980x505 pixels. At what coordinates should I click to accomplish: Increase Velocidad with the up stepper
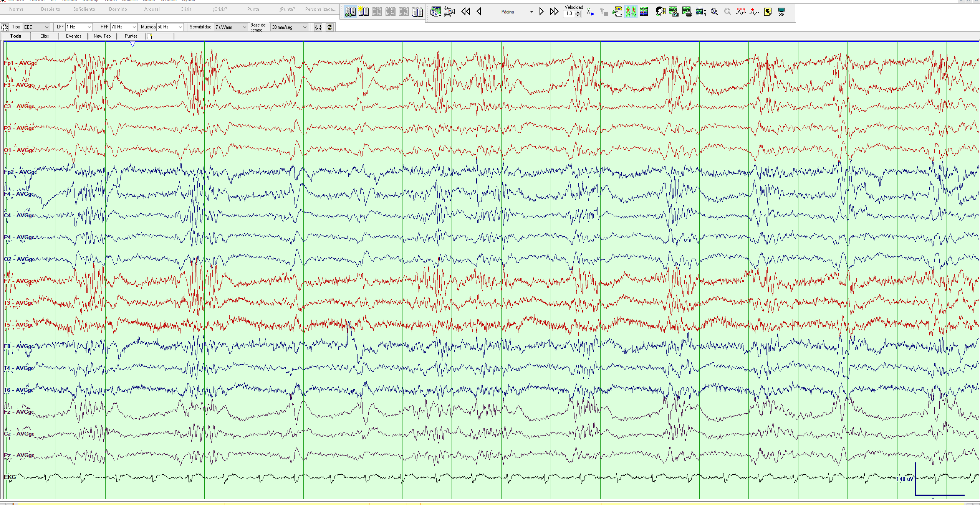tap(578, 12)
